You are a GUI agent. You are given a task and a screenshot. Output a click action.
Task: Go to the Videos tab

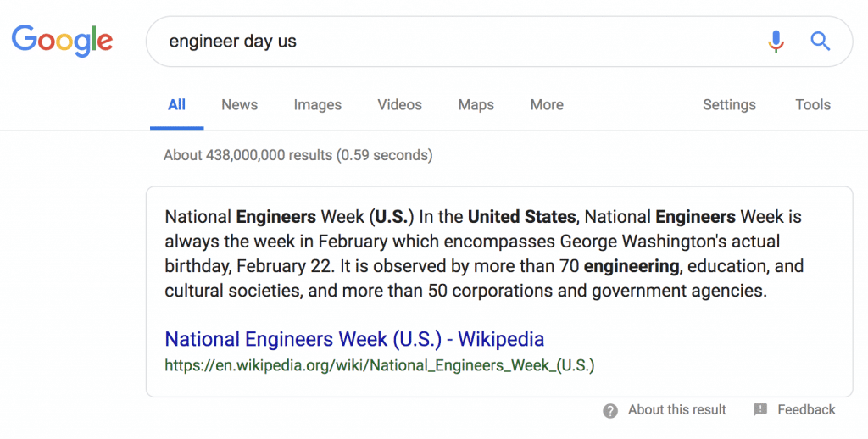tap(399, 105)
